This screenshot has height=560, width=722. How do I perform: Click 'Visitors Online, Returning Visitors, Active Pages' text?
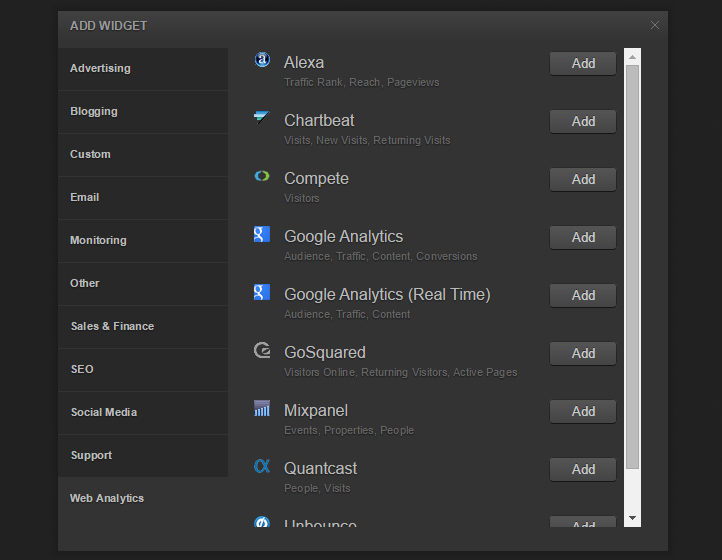point(401,373)
